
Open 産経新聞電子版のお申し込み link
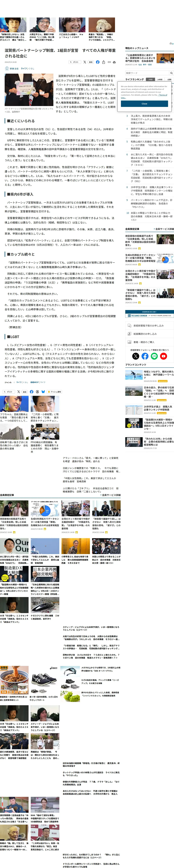pyautogui.click(x=148, y=325)
